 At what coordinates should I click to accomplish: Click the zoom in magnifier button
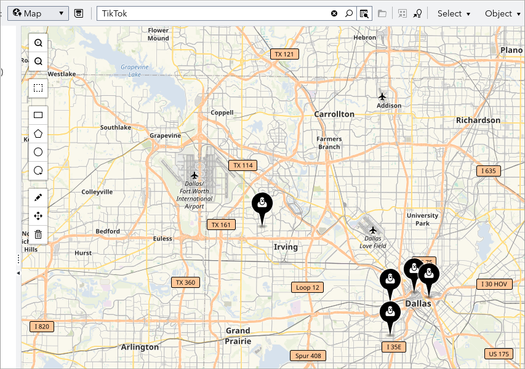pyautogui.click(x=38, y=43)
